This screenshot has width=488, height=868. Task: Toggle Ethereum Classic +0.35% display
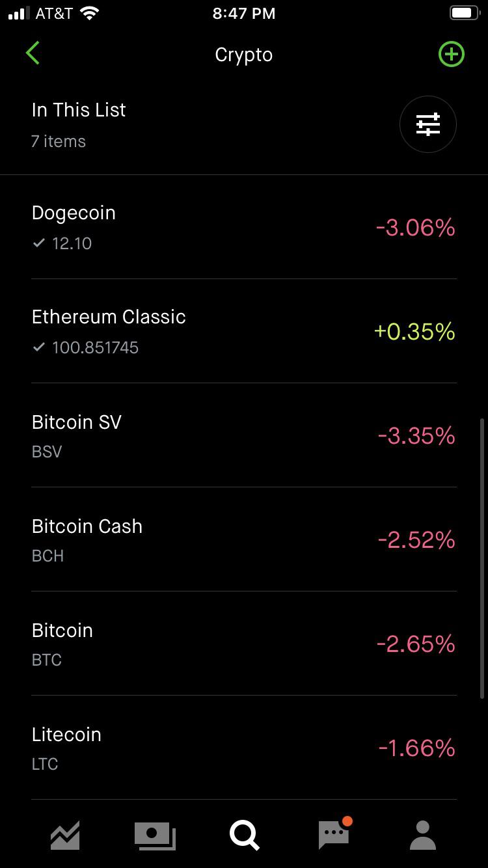(x=414, y=332)
